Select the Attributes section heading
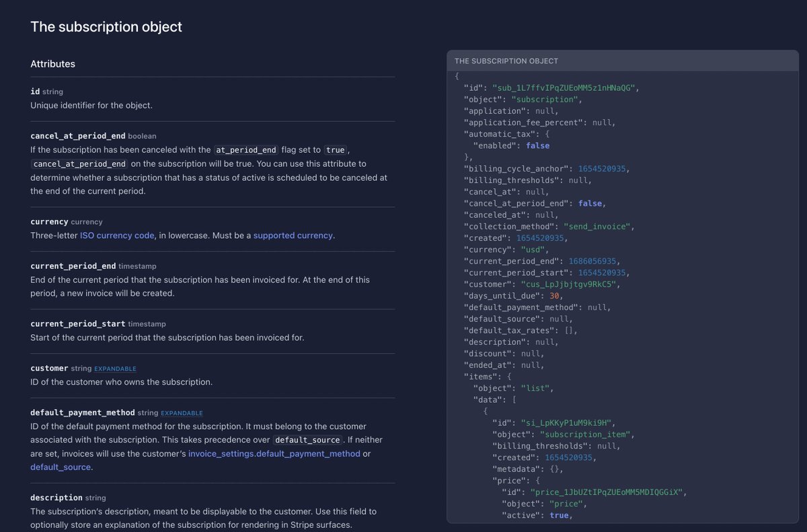Screen dimensions: 807x532 (52, 64)
